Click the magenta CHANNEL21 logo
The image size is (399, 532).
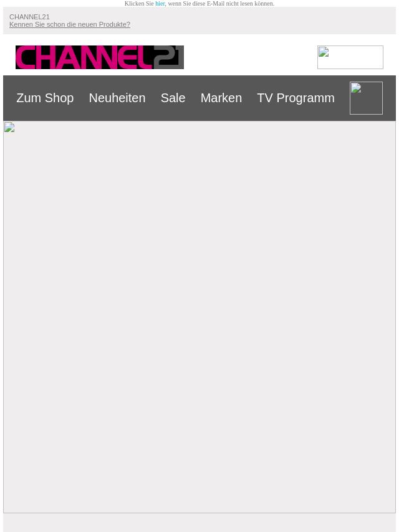click(x=100, y=57)
